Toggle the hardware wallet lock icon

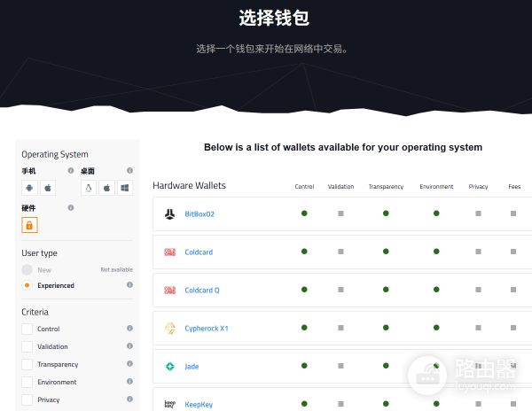pyautogui.click(x=30, y=226)
